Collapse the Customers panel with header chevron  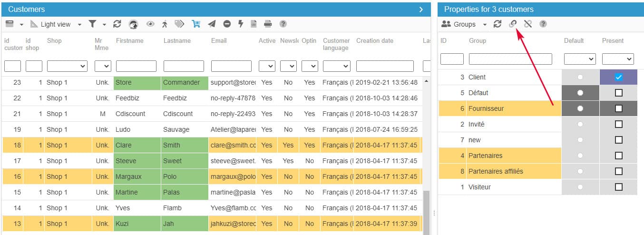tap(421, 9)
